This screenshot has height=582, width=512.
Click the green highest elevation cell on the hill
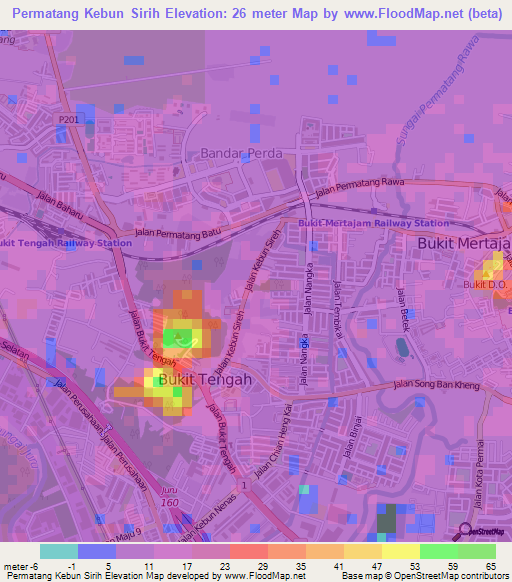pos(177,338)
